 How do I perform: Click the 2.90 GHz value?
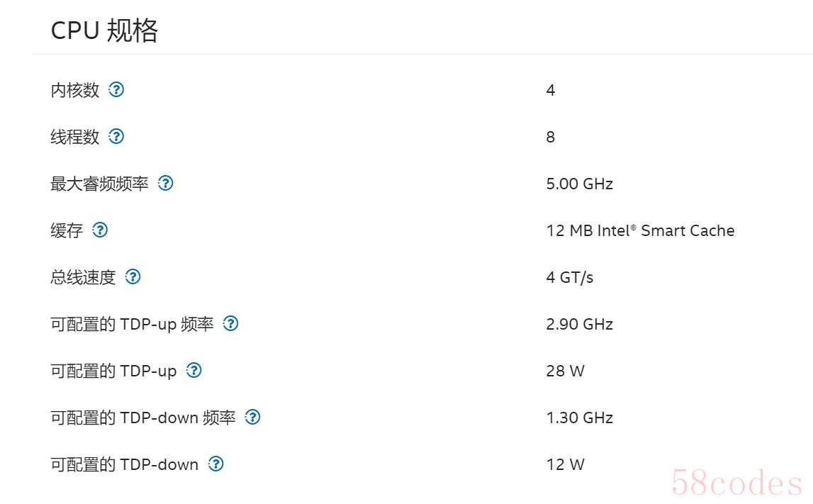pos(579,324)
